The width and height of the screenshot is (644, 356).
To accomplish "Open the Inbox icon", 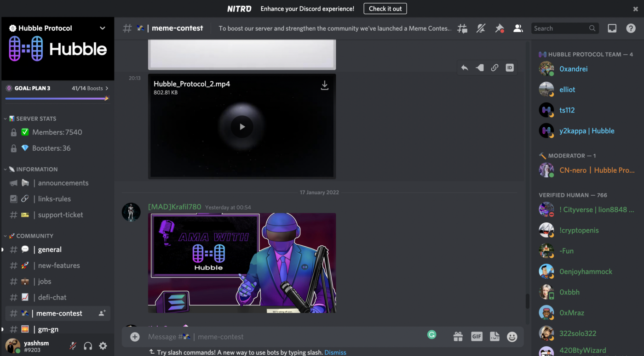I will (612, 28).
